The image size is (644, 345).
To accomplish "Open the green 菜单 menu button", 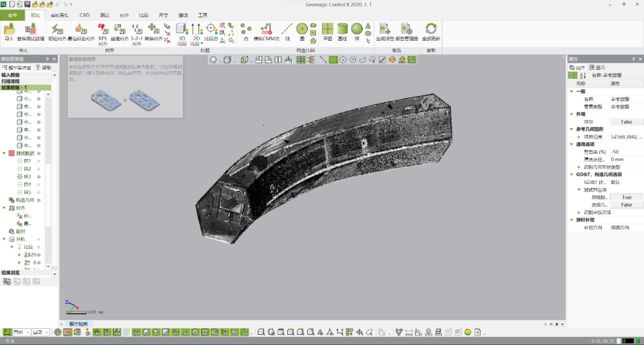I will [13, 15].
